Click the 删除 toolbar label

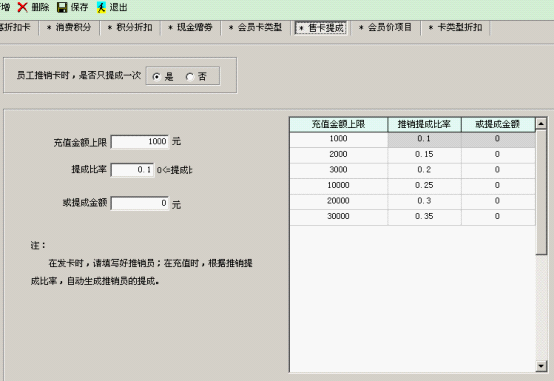(40, 7)
